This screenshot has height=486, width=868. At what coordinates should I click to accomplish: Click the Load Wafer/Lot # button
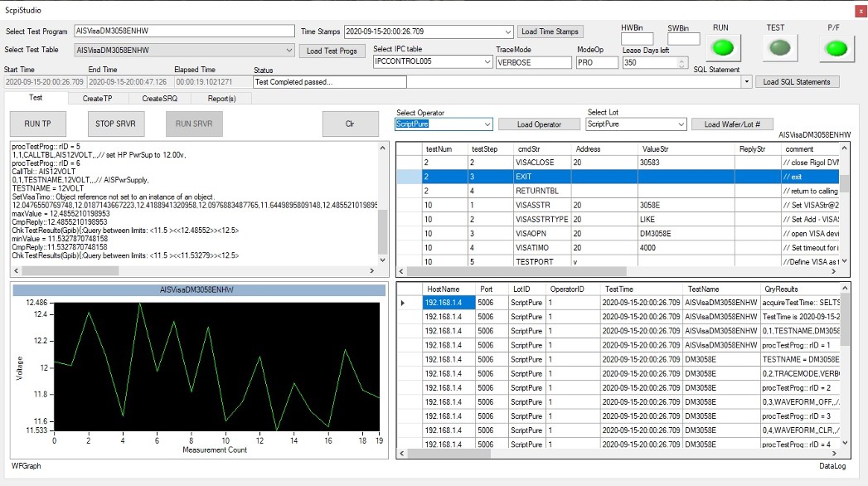click(x=732, y=124)
